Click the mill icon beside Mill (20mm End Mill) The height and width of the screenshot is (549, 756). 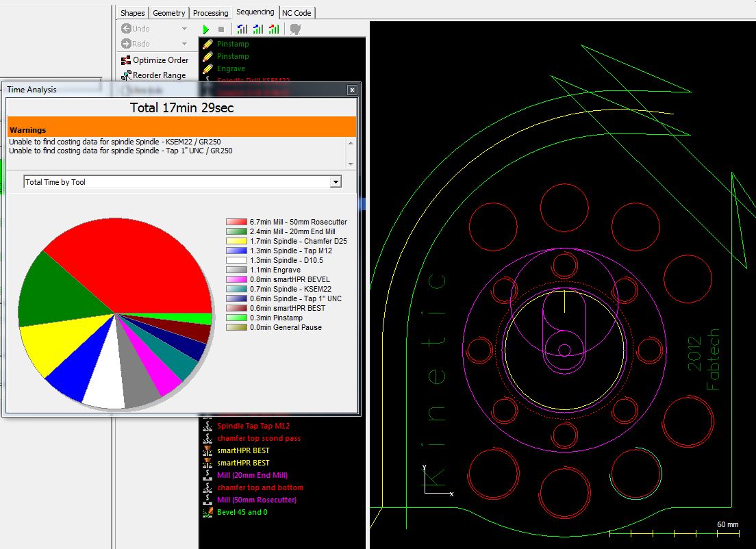(x=207, y=475)
